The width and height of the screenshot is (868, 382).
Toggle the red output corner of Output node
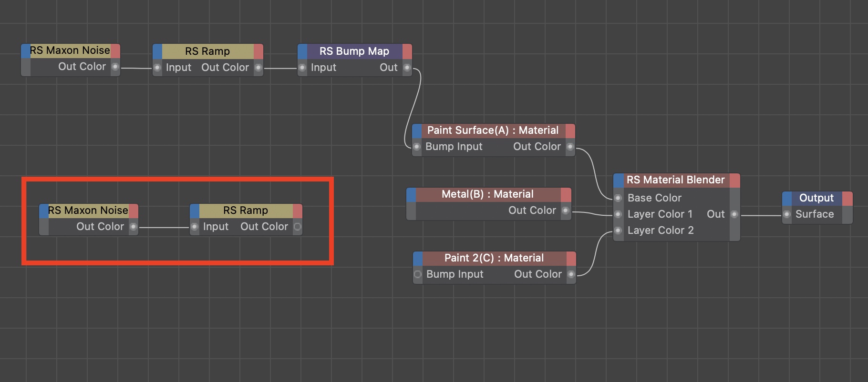coord(847,198)
